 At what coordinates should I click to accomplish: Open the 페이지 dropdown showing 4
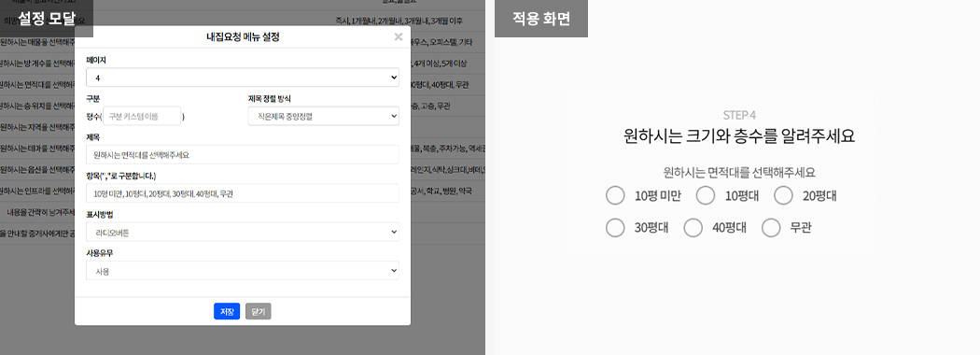point(243,78)
